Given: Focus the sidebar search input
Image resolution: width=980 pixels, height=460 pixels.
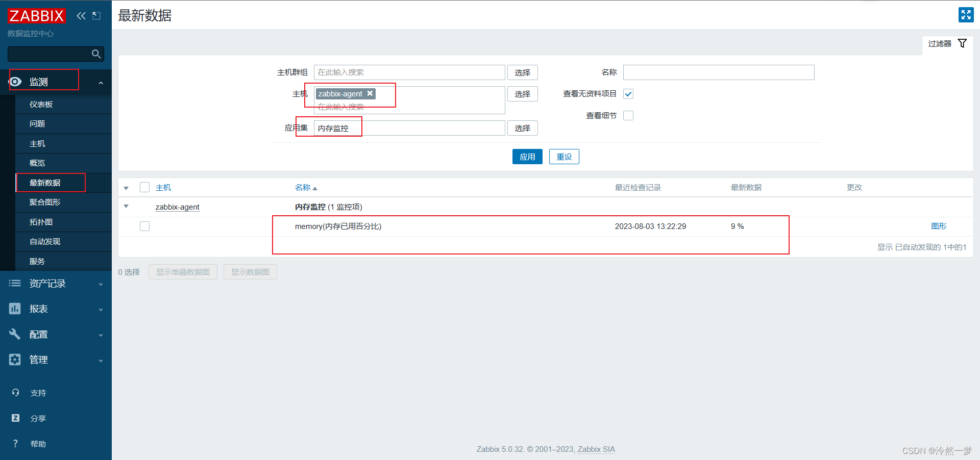Looking at the screenshot, I should 49,54.
